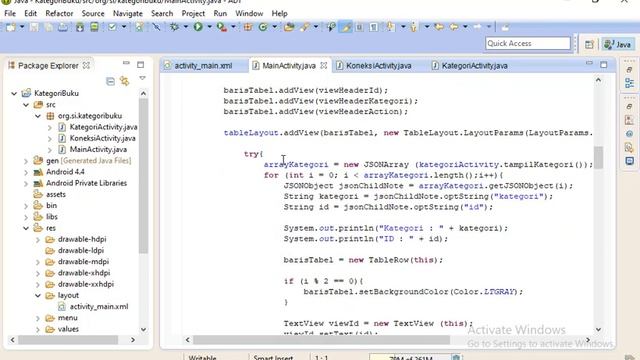640x360 pixels.
Task: Select activity_main.xml under layout folder
Action: point(99,307)
